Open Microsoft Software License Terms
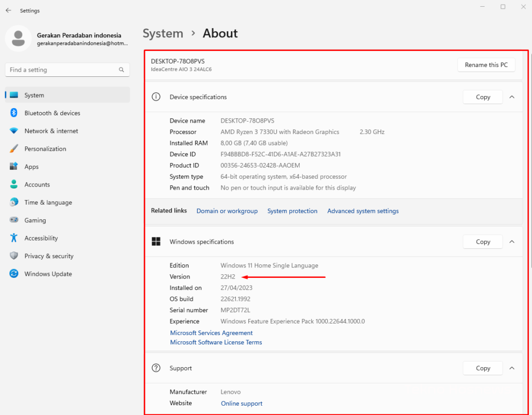 216,342
